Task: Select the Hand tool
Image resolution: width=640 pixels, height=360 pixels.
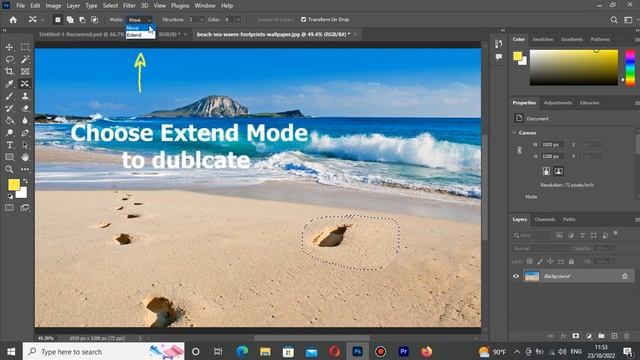Action: [x=25, y=157]
